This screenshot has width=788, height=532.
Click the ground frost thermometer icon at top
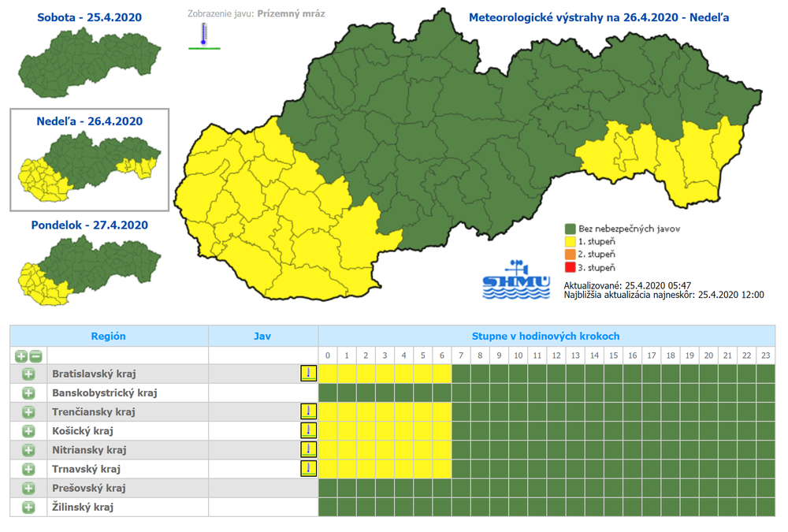point(203,35)
